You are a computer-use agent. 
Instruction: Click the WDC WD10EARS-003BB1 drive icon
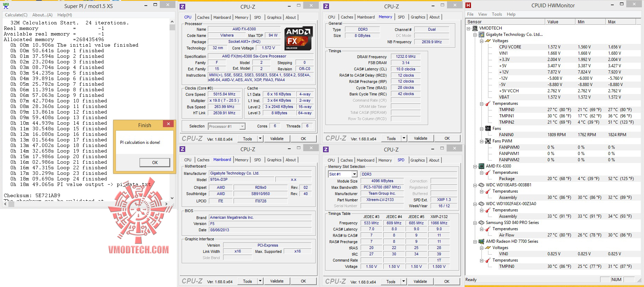pos(481,185)
